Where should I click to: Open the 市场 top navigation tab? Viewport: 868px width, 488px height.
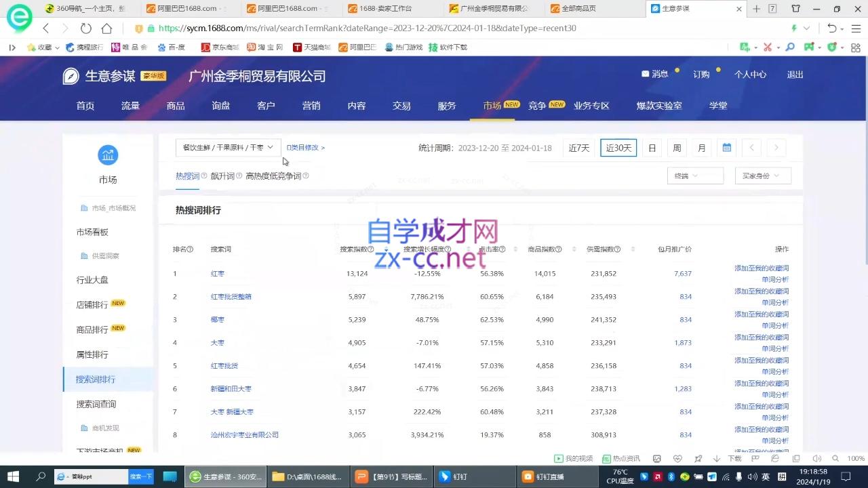[492, 106]
